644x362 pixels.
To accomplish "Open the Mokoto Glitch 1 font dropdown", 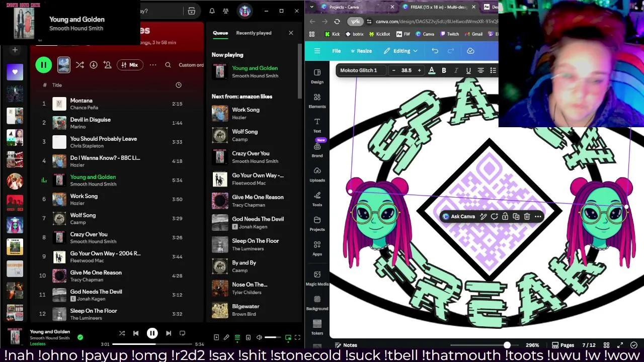I will 361,70.
